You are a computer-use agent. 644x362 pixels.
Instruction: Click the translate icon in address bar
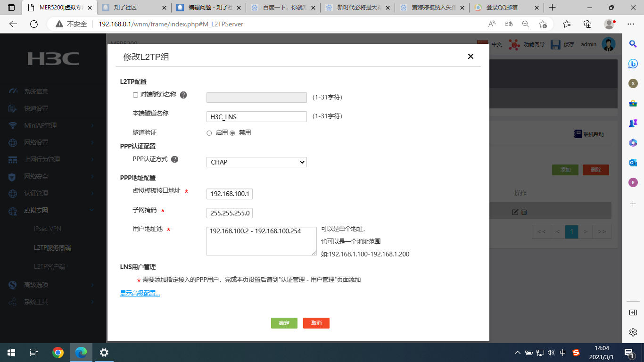click(x=509, y=24)
